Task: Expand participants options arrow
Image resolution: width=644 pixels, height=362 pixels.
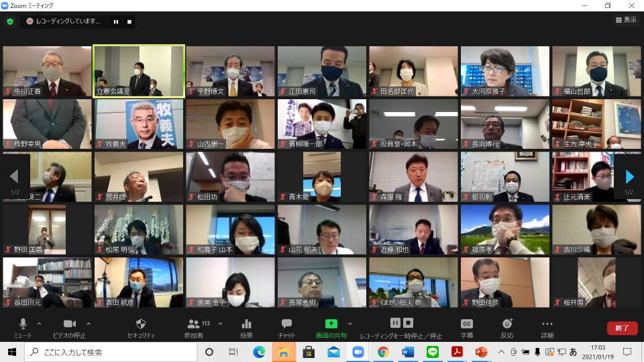Action: tap(221, 324)
